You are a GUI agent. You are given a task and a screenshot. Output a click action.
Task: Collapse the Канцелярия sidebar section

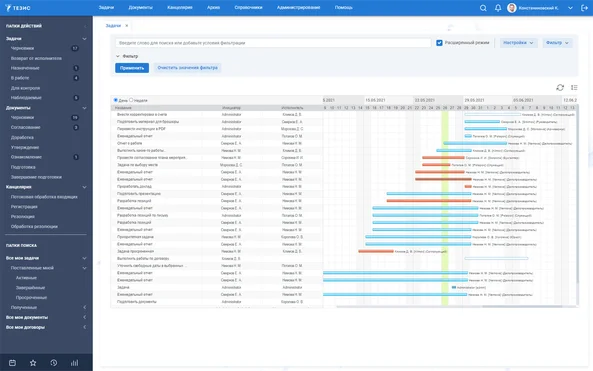point(84,187)
